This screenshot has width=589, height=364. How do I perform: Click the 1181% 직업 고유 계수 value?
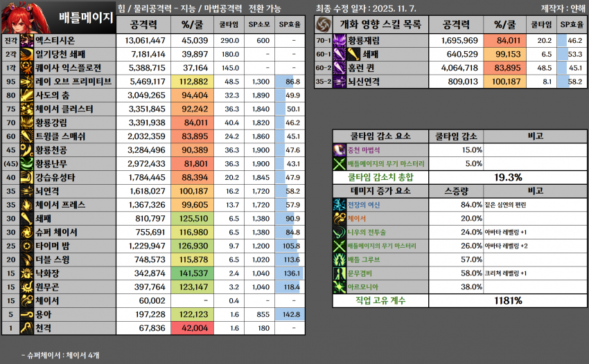pos(508,300)
